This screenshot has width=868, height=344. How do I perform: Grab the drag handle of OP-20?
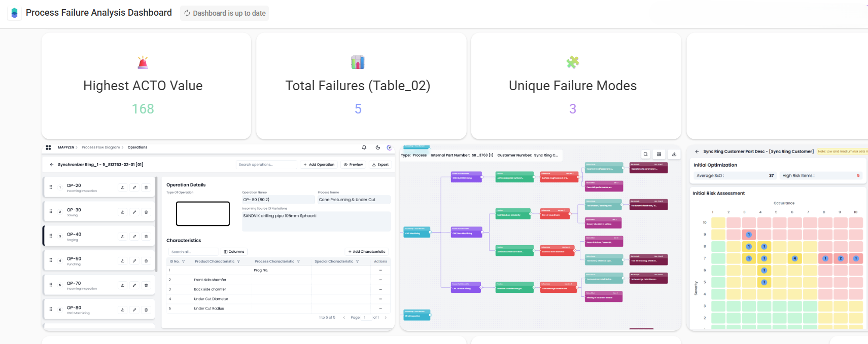tap(51, 187)
